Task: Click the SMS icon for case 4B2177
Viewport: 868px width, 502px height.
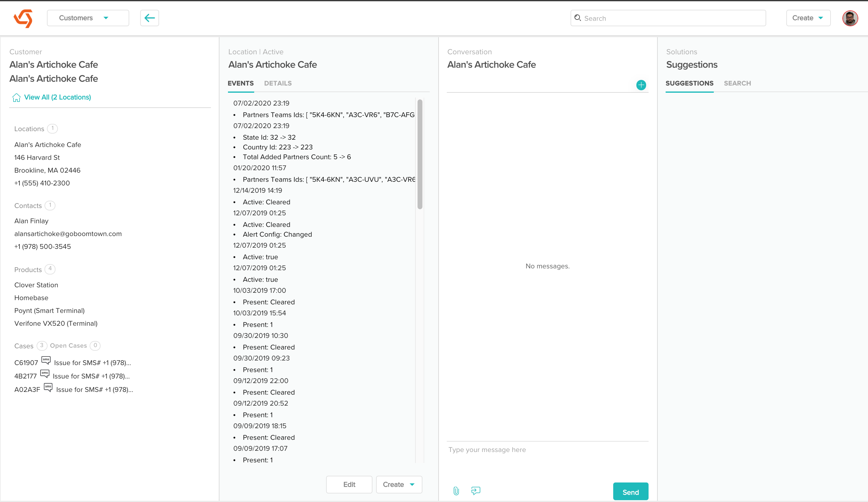Action: pyautogui.click(x=45, y=374)
